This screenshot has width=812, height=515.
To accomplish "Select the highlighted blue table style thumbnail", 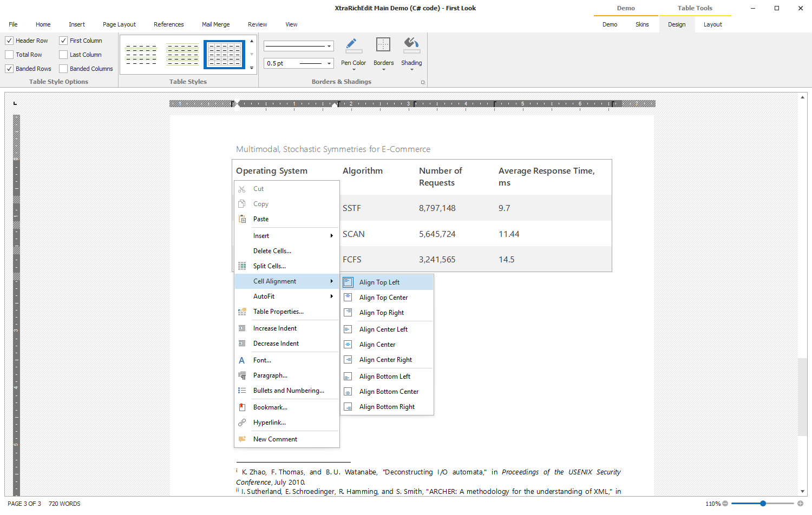I will pyautogui.click(x=225, y=55).
